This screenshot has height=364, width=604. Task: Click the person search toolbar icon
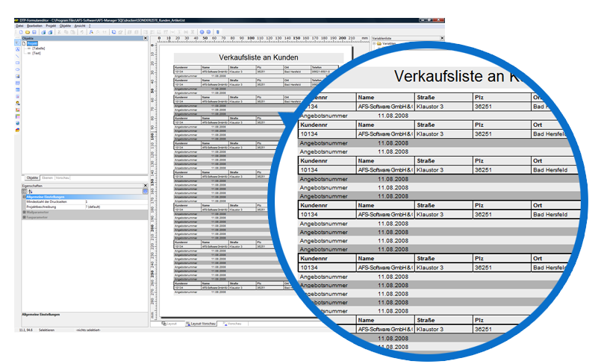click(91, 32)
